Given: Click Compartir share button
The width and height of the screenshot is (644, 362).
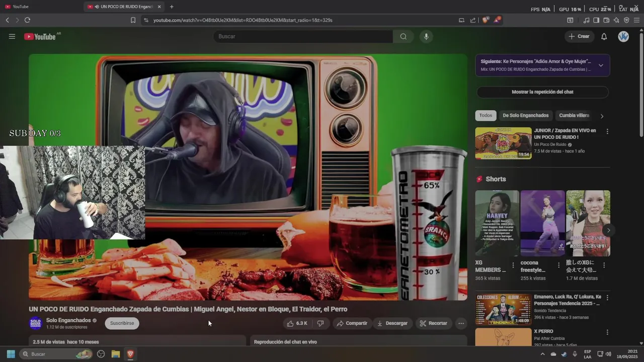Looking at the screenshot, I should pos(352,323).
